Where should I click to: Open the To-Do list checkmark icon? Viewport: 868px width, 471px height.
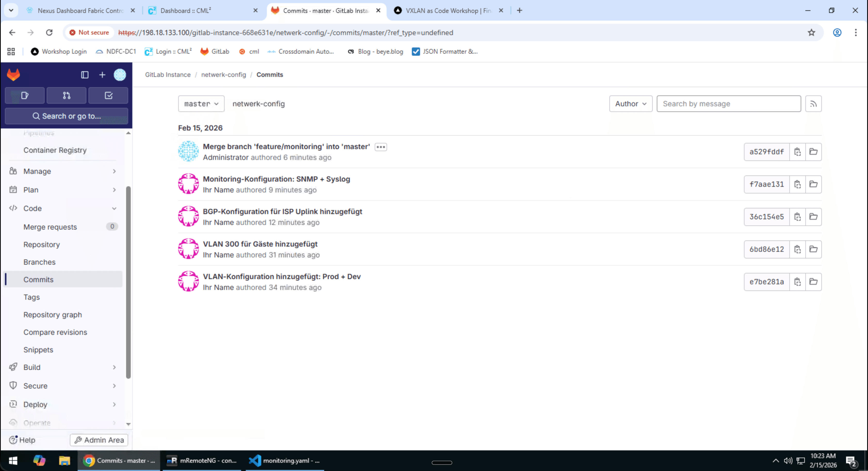coord(108,95)
